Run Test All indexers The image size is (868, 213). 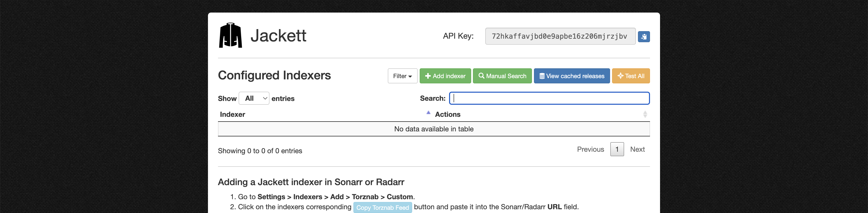(630, 76)
